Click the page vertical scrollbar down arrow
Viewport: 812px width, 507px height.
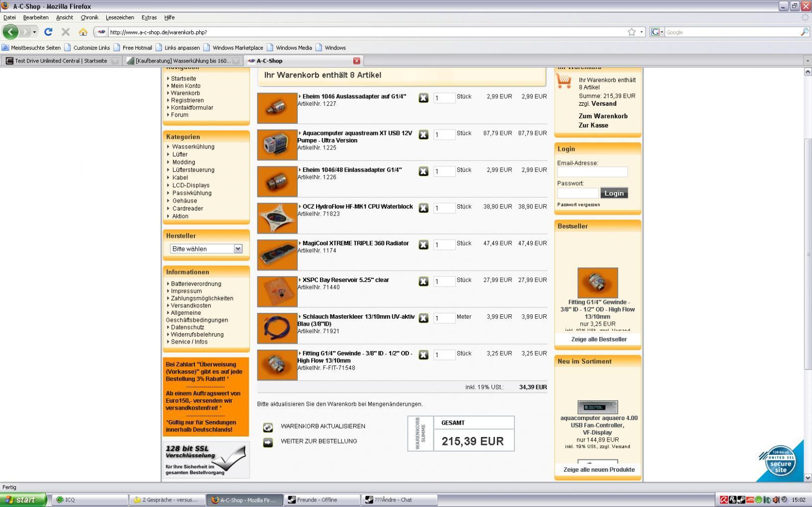tap(808, 478)
